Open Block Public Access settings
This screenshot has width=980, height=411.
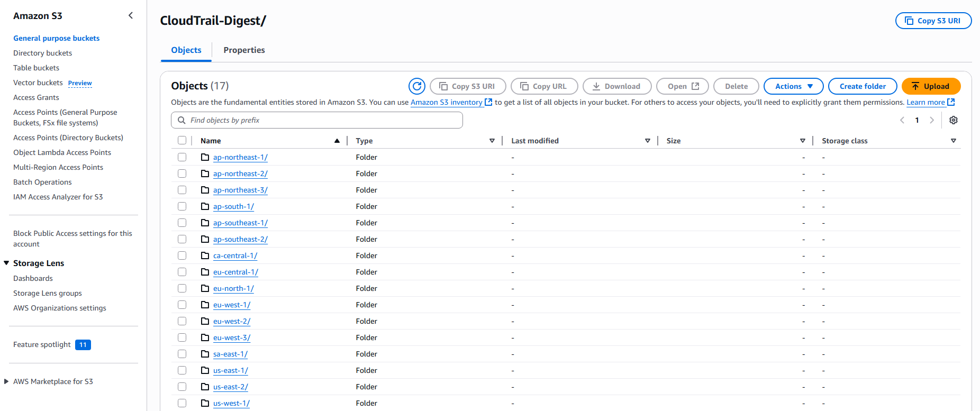72,239
